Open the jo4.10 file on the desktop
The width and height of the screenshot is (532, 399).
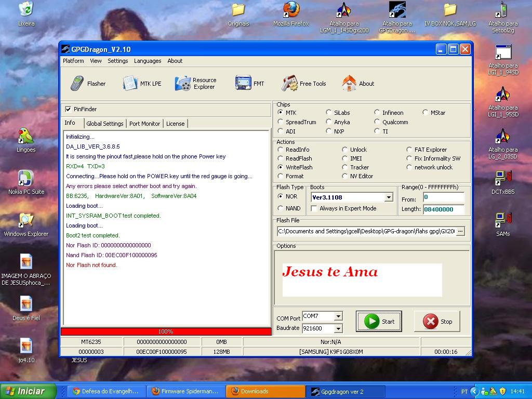[26, 351]
